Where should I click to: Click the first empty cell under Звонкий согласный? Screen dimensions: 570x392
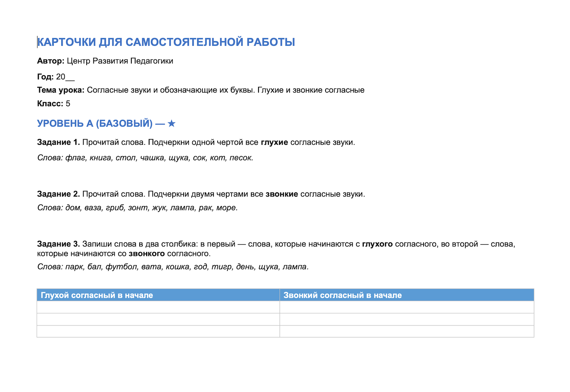click(x=407, y=307)
